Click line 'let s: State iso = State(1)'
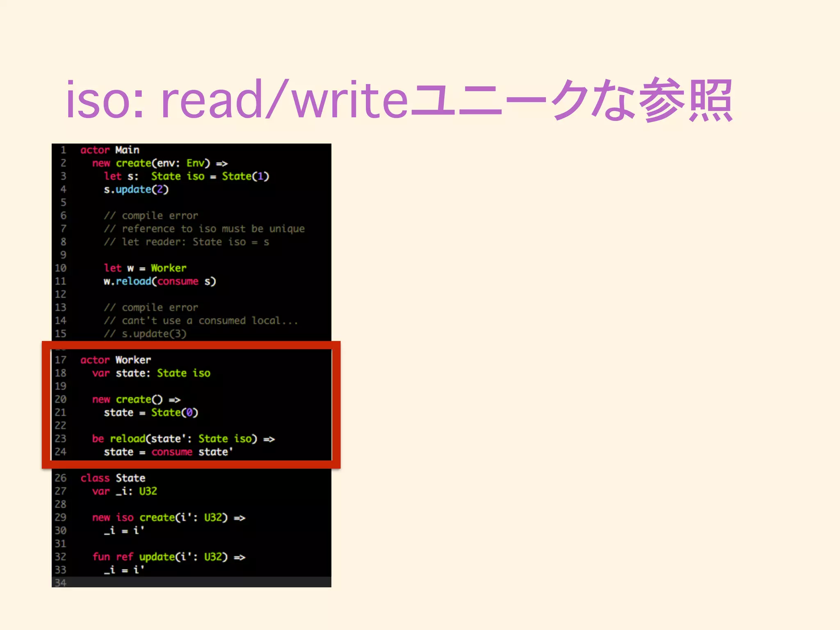 (x=187, y=176)
